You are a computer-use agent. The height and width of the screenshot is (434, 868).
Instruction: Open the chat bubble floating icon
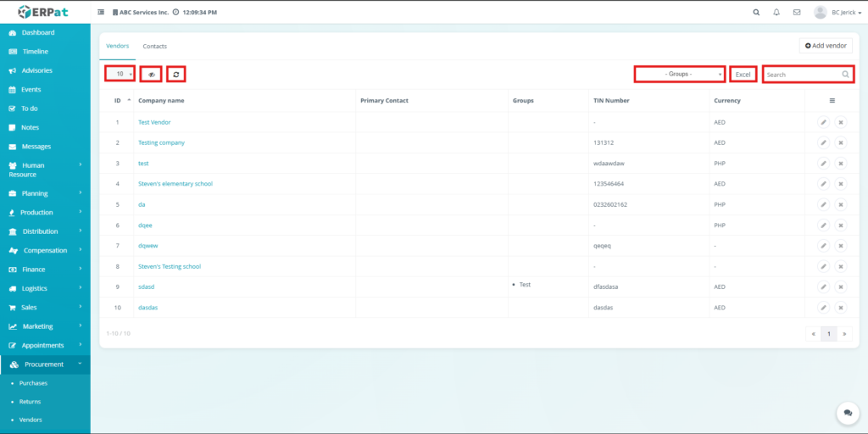[x=848, y=413]
